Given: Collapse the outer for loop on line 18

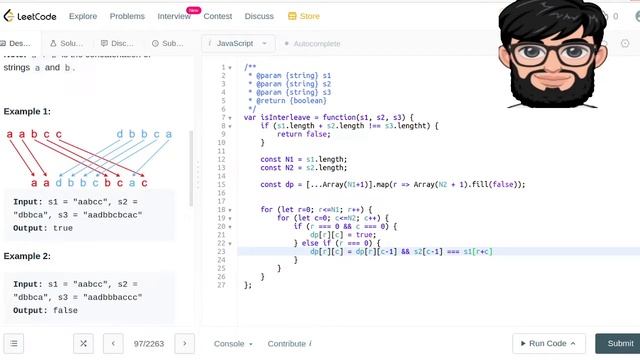Looking at the screenshot, I should (230, 210).
